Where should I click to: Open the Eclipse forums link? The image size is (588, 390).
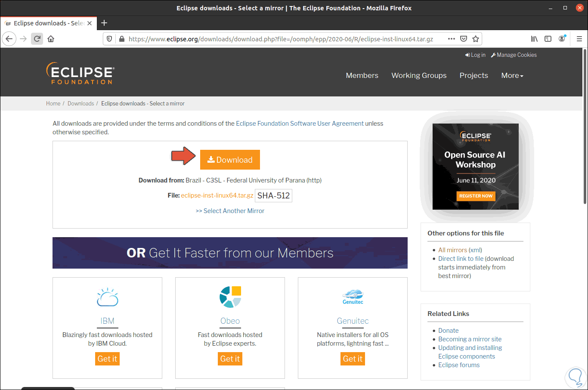(x=459, y=365)
